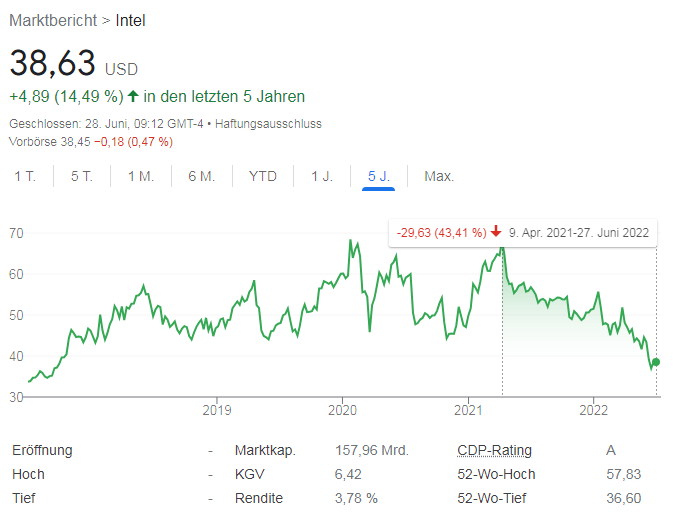Image resolution: width=684 pixels, height=515 pixels.
Task: Click the Intel breadcrumb text
Action: coord(130,20)
